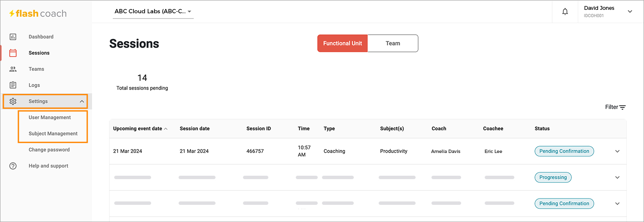Switch to the Functional Unit view
This screenshot has height=222, width=644.
tap(343, 43)
